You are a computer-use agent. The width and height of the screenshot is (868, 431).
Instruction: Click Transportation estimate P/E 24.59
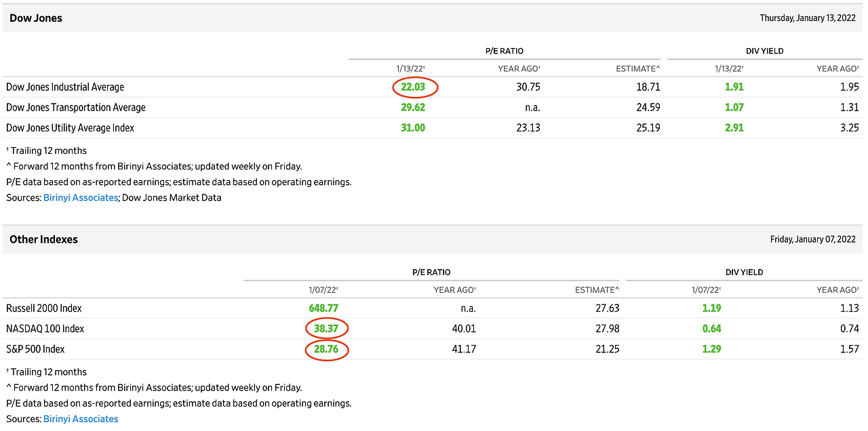(648, 107)
